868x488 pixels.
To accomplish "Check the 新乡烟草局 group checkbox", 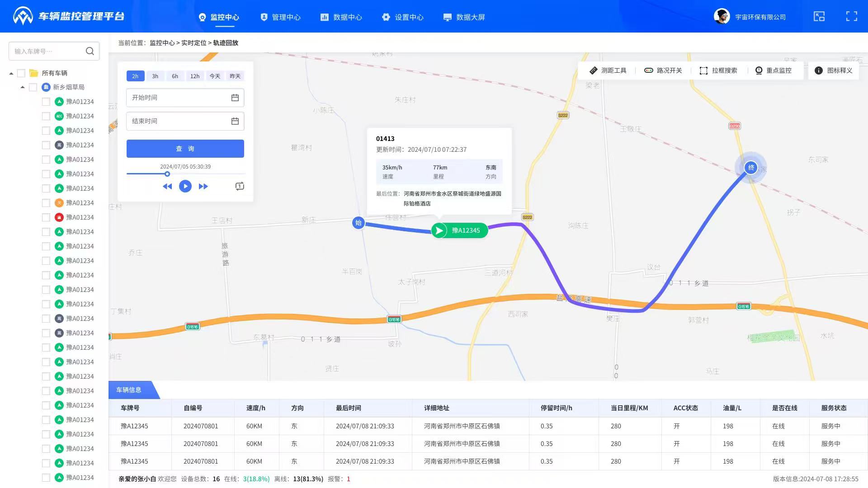I will (x=33, y=87).
